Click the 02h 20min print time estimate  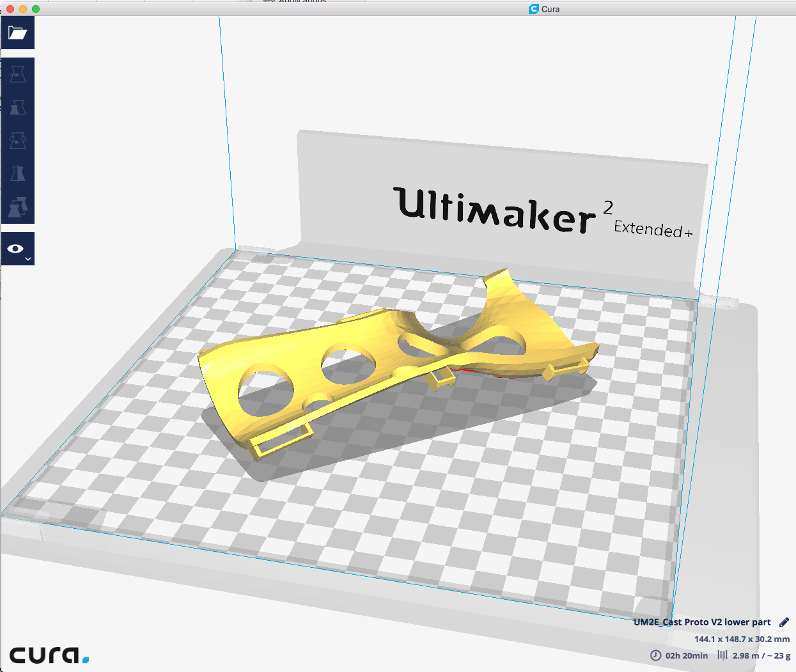(x=687, y=655)
